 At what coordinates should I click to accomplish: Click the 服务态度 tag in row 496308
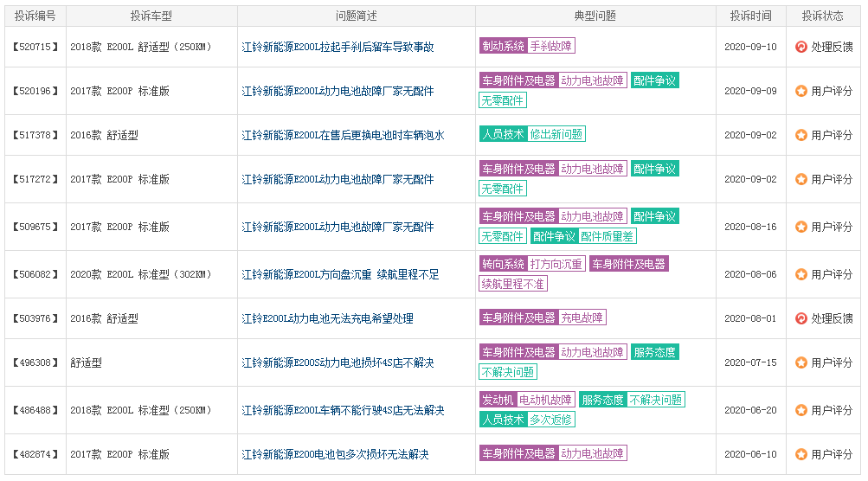(655, 352)
